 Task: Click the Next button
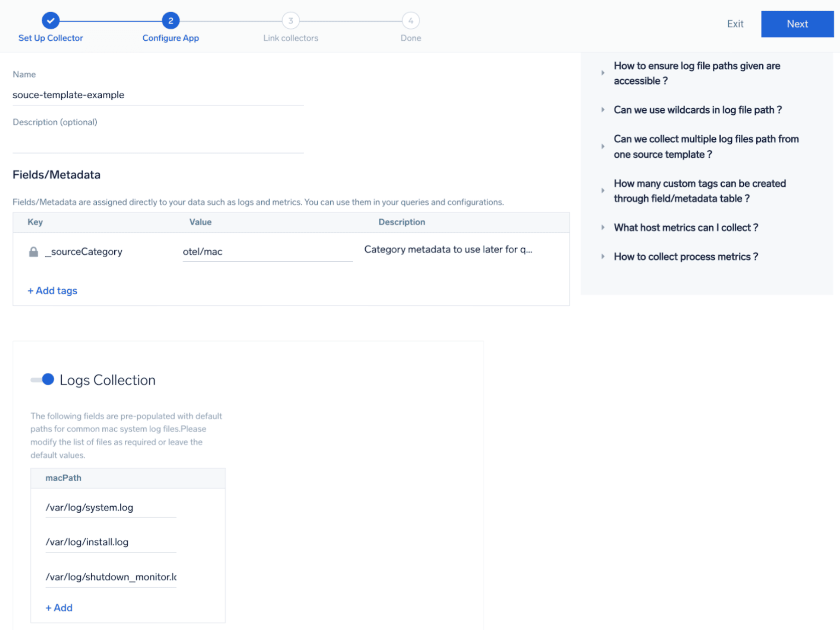[797, 24]
